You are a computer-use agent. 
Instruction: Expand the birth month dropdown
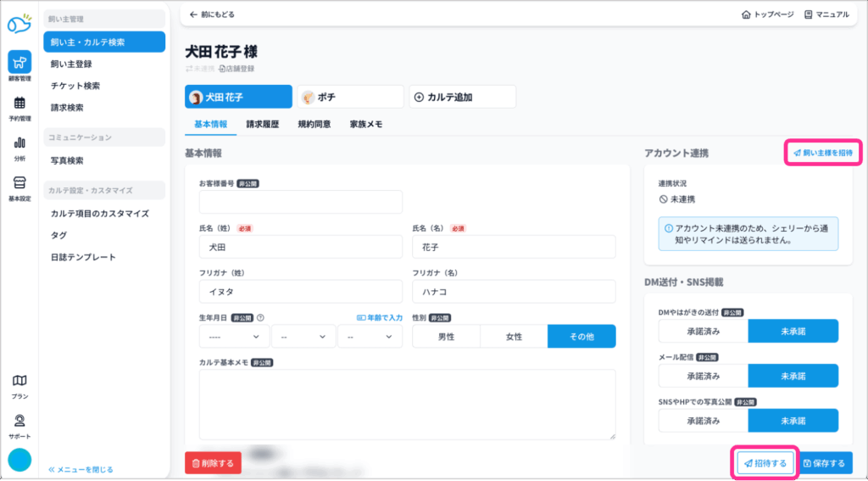[x=303, y=337]
